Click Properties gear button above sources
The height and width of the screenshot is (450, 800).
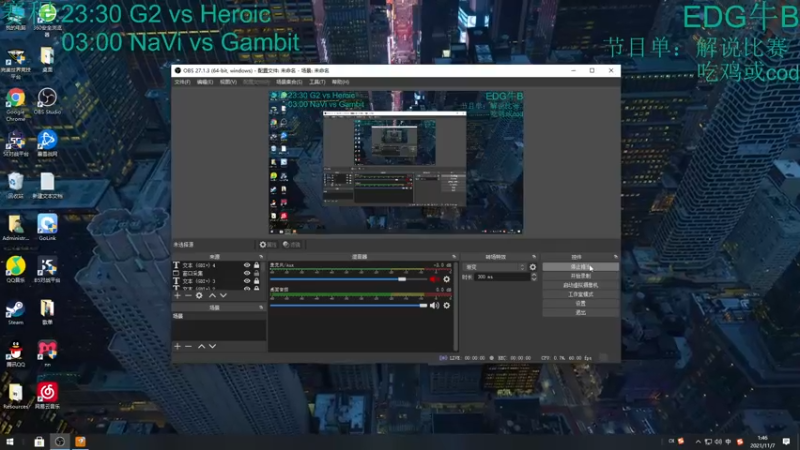267,245
